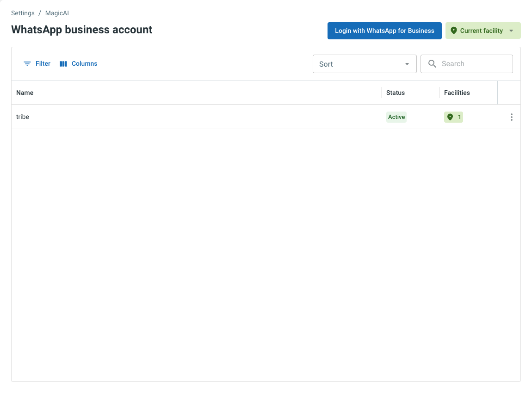This screenshot has width=532, height=393.
Task: Open the Columns chooser
Action: [x=78, y=64]
